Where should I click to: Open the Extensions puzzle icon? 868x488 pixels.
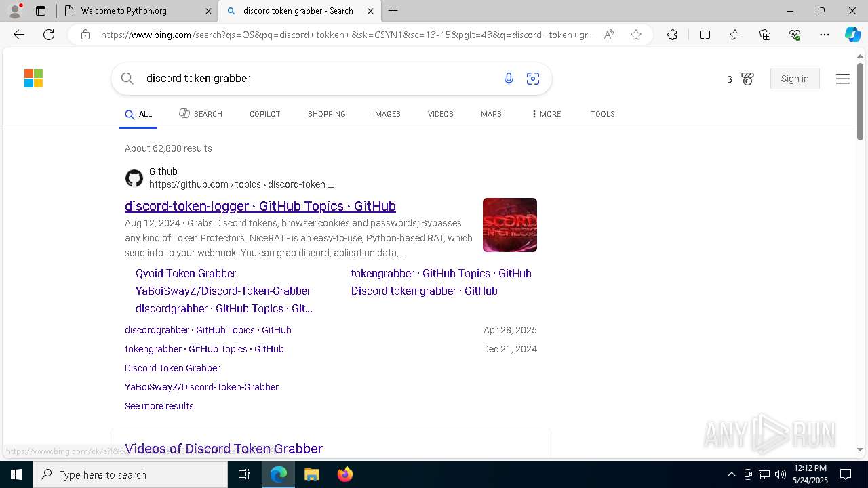(672, 35)
